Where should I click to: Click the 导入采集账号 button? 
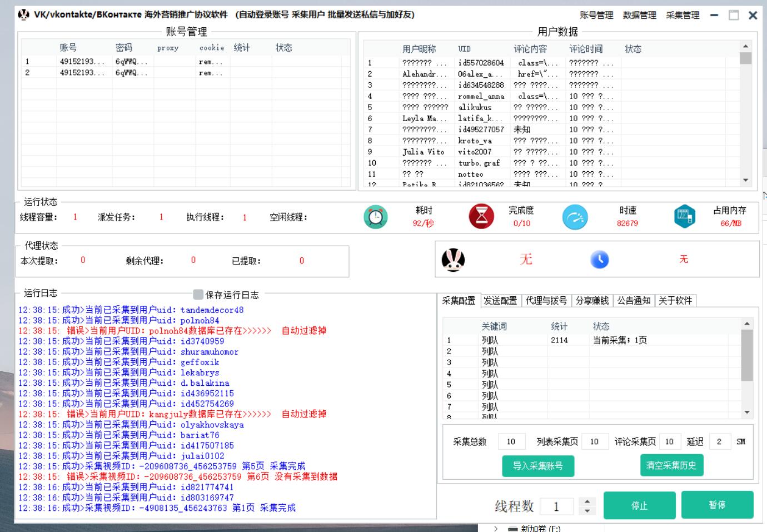[x=537, y=466]
